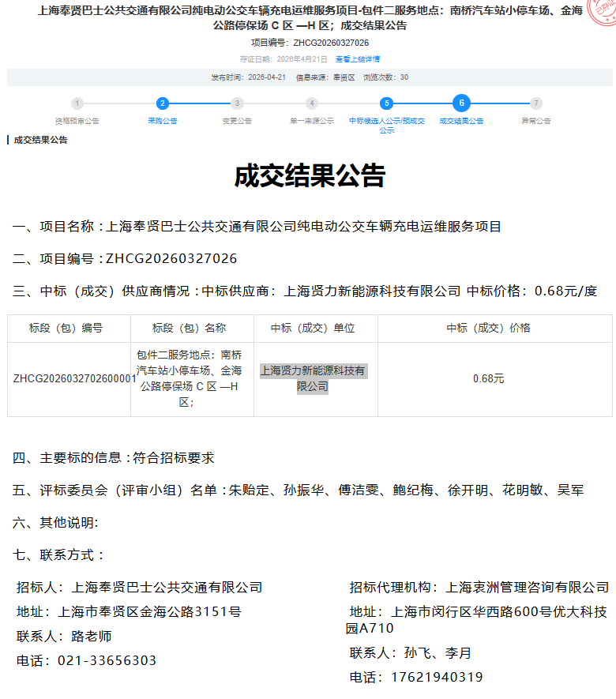Click step 4 circle for 单一来源公示
The height and width of the screenshot is (699, 616).
point(312,103)
